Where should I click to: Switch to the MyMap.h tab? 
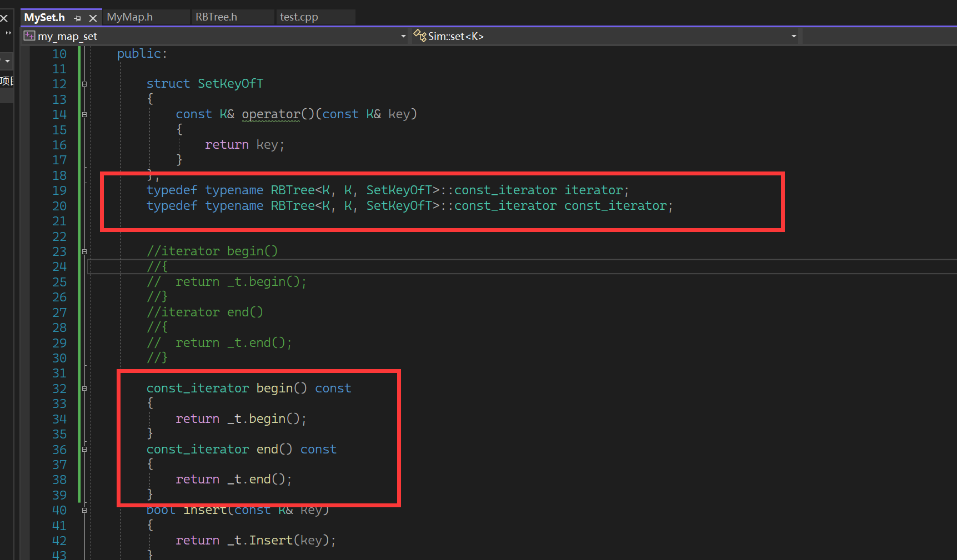129,17
